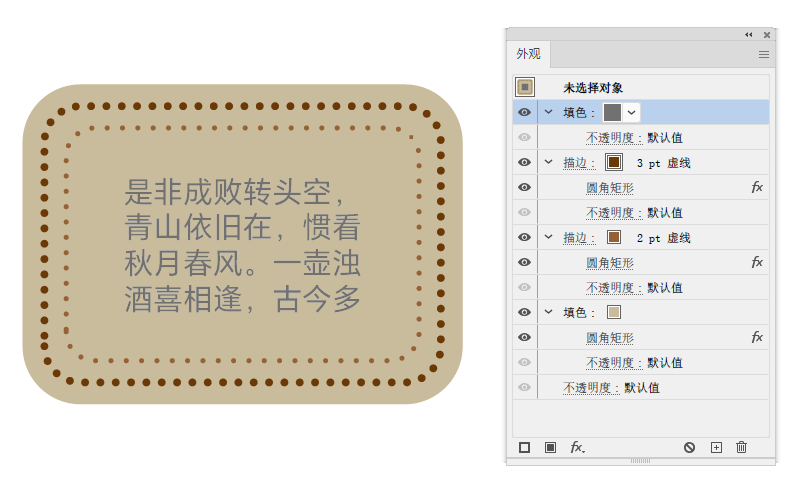
Task: Hide the top gray 填色 fill
Action: [x=525, y=112]
